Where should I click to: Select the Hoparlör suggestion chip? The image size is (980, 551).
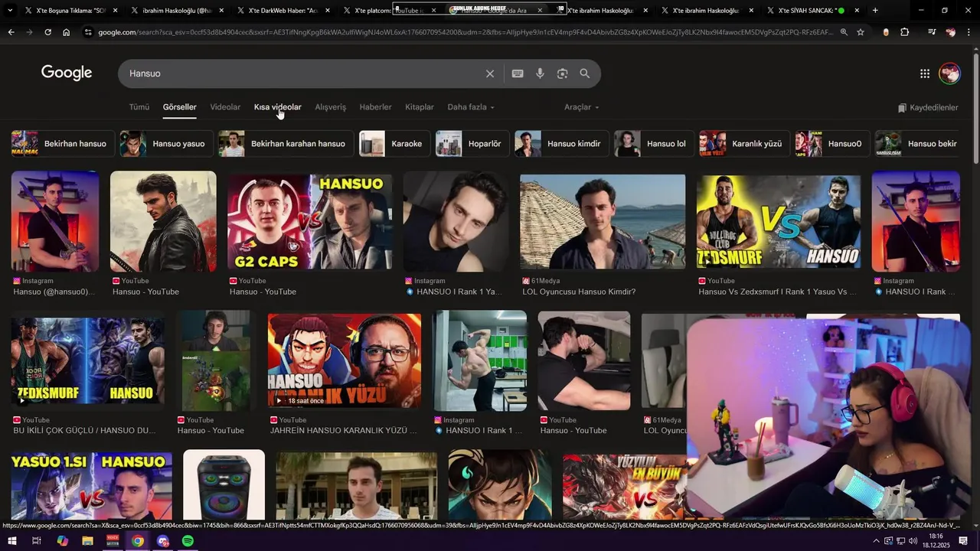tap(473, 144)
